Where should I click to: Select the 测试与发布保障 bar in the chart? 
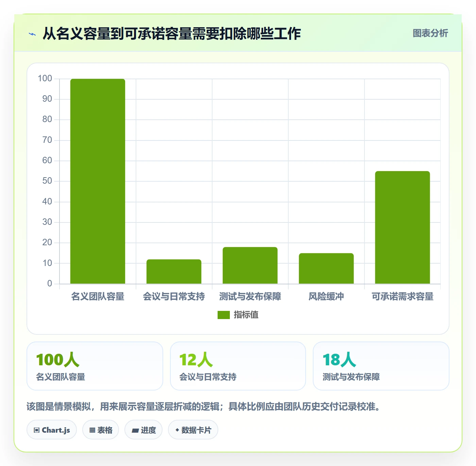coord(250,265)
